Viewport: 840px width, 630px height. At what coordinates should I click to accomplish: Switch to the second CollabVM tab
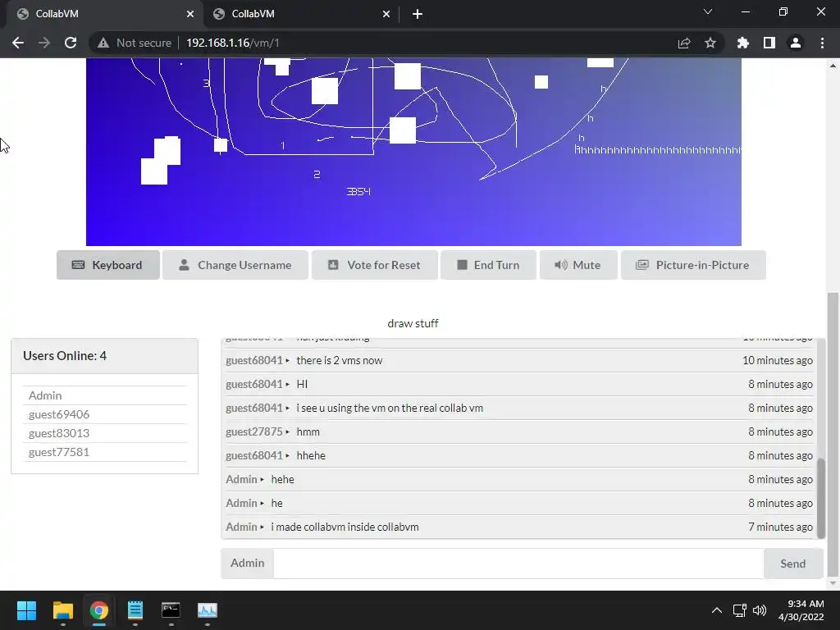click(x=301, y=14)
